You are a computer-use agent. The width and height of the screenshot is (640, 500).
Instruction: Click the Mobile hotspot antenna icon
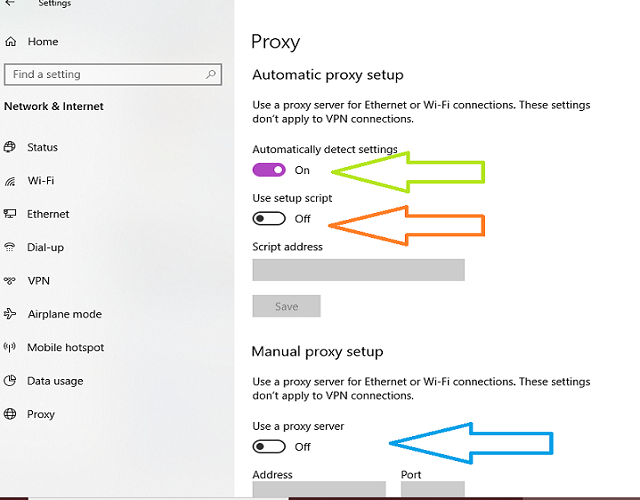(10, 347)
